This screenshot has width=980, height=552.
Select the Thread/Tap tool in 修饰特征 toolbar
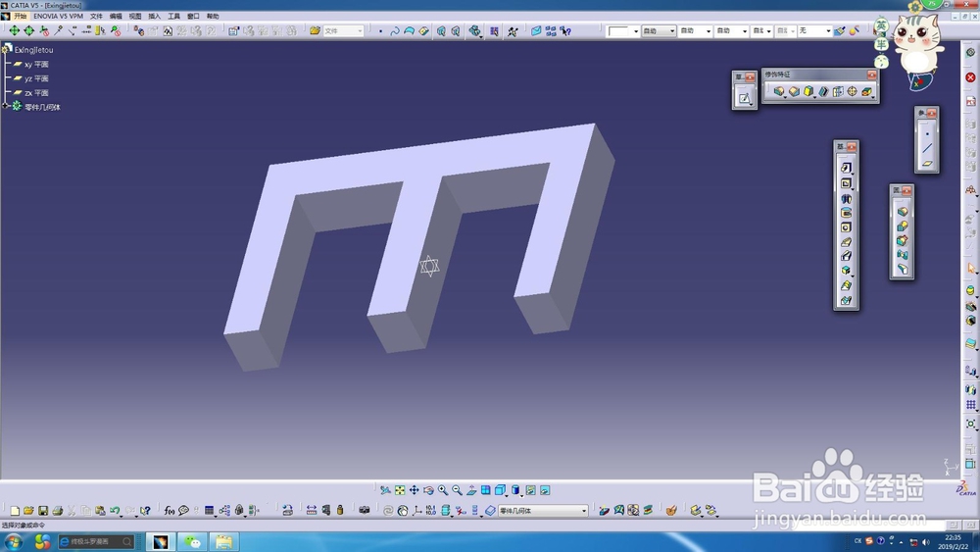[852, 91]
